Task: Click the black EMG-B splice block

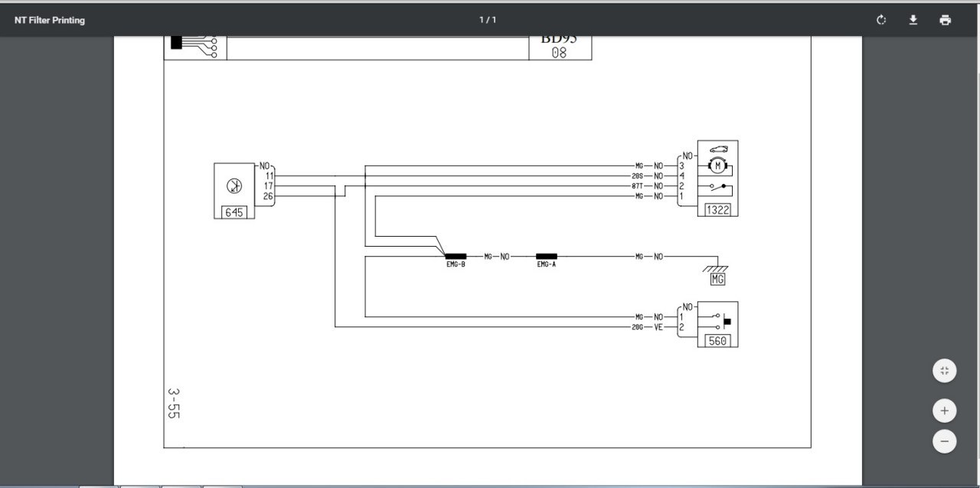Action: click(456, 257)
